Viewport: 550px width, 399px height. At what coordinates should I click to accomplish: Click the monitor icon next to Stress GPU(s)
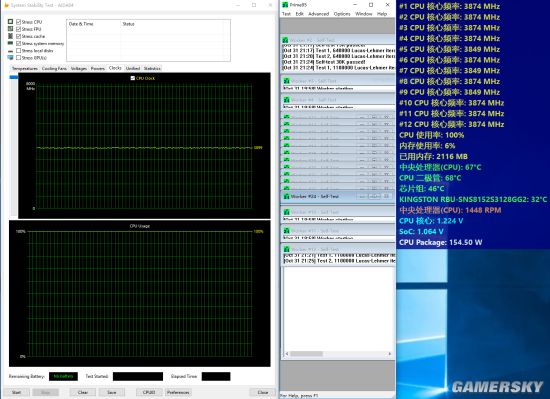(x=11, y=58)
